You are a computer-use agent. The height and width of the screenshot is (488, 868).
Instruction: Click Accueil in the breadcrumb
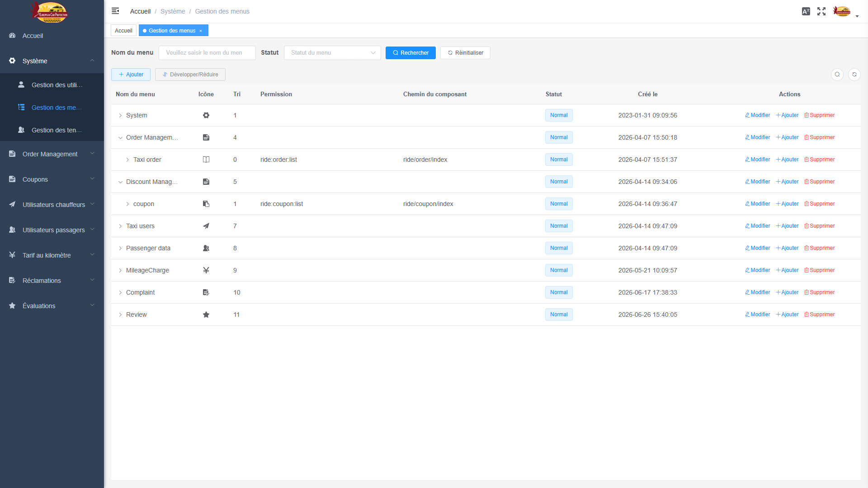tap(140, 11)
